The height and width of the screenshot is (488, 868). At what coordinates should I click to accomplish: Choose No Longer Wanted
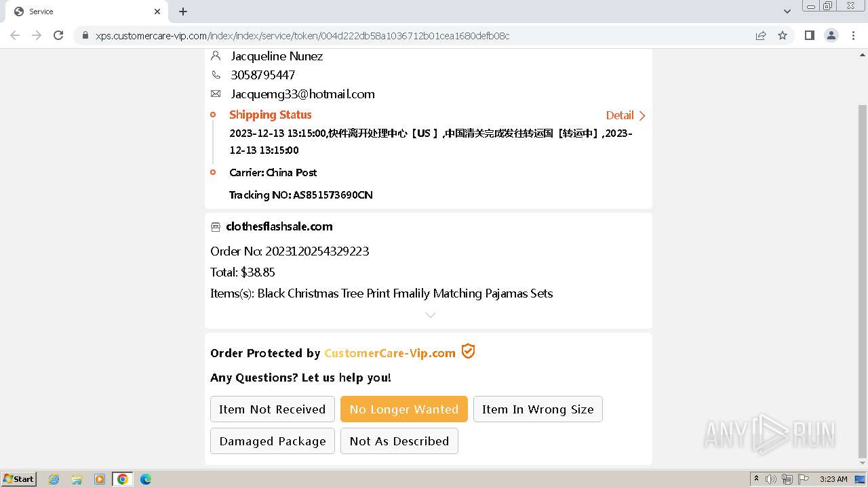tap(404, 409)
